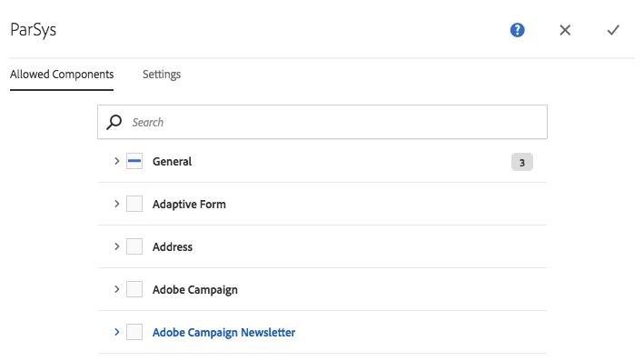Check the Address group checkbox
The height and width of the screenshot is (361, 644).
134,246
